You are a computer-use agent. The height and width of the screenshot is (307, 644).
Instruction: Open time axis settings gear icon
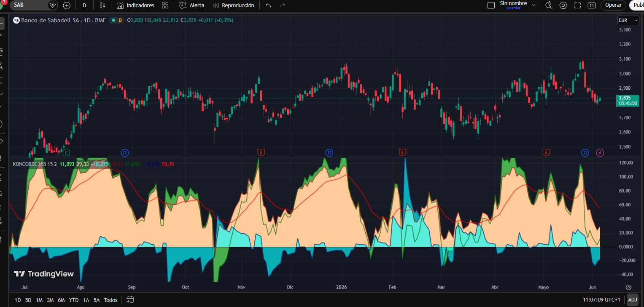pyautogui.click(x=629, y=288)
